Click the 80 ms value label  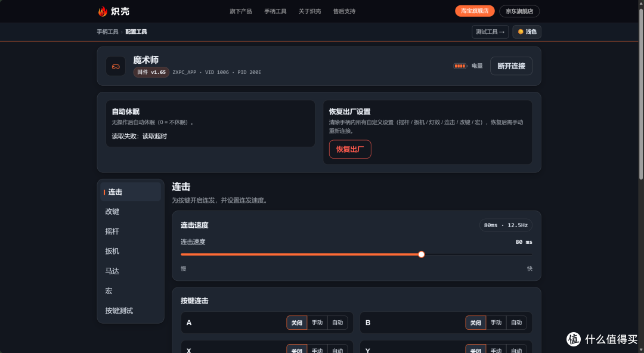click(x=524, y=242)
